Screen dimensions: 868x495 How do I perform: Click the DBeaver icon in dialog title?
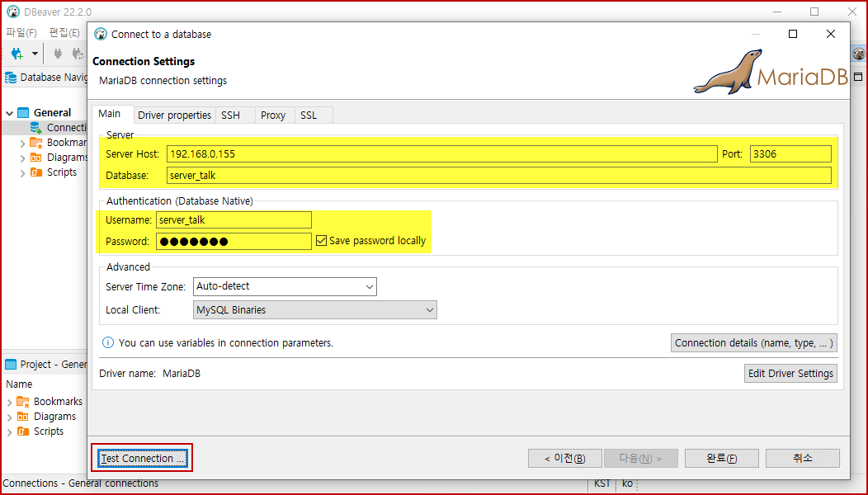point(100,35)
